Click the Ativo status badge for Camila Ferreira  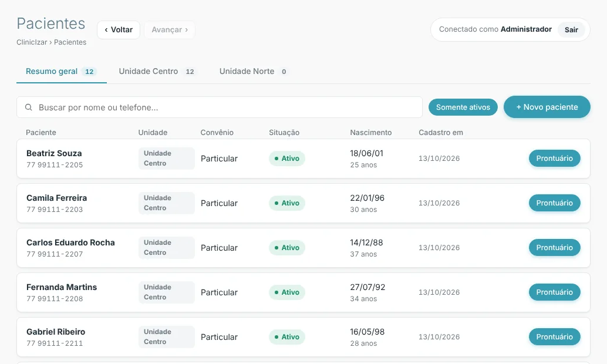[x=287, y=203]
